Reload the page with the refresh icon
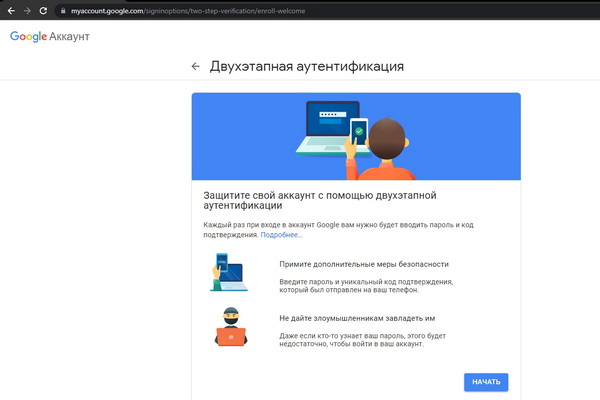Viewport: 600px width, 400px height. tap(43, 11)
